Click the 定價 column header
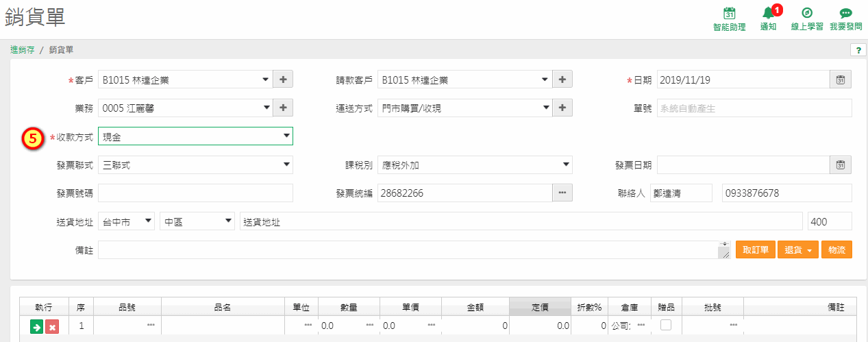Screen dimensions: 868x342 click(540, 307)
